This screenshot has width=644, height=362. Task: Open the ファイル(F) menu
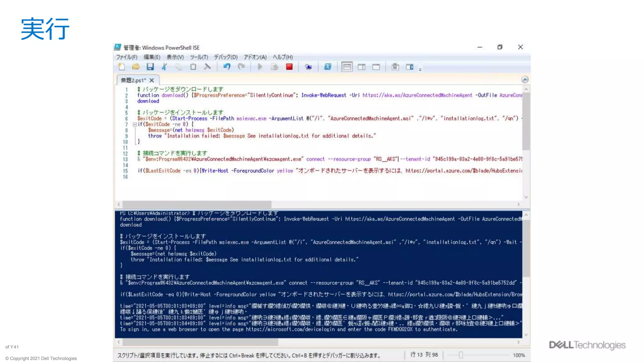[127, 57]
